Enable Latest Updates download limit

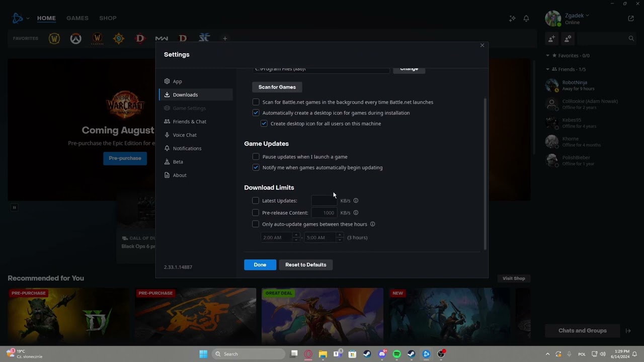(x=256, y=201)
